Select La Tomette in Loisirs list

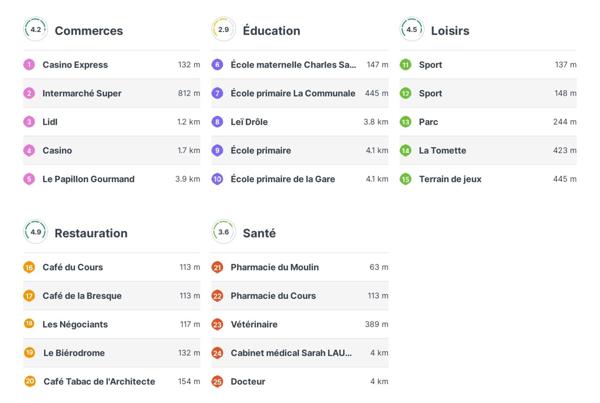click(442, 150)
